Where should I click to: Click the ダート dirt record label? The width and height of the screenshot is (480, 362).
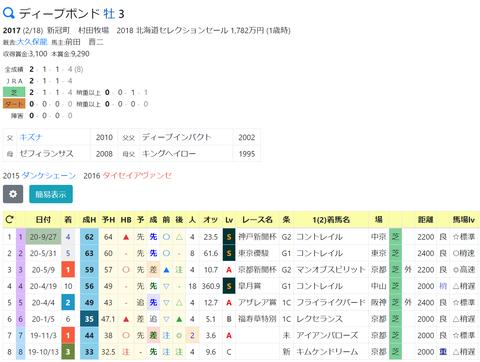tap(14, 104)
